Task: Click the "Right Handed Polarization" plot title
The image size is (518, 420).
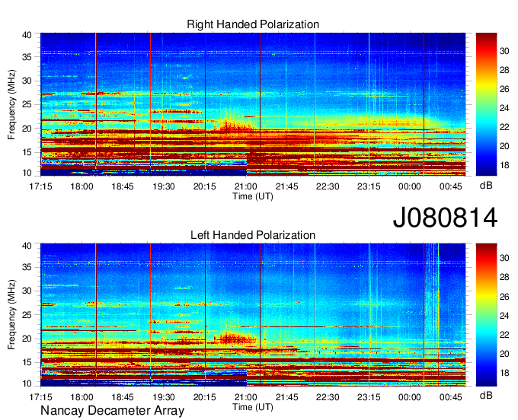Action: coord(253,24)
